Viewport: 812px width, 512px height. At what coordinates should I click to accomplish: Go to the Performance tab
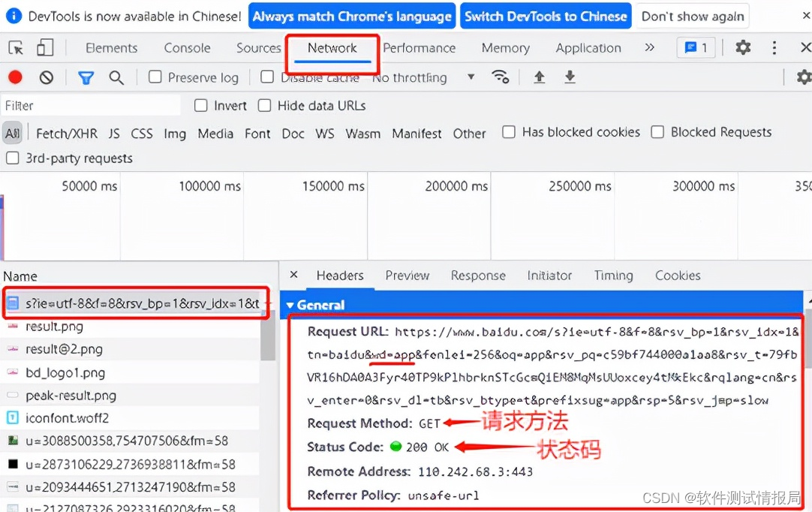click(x=420, y=48)
